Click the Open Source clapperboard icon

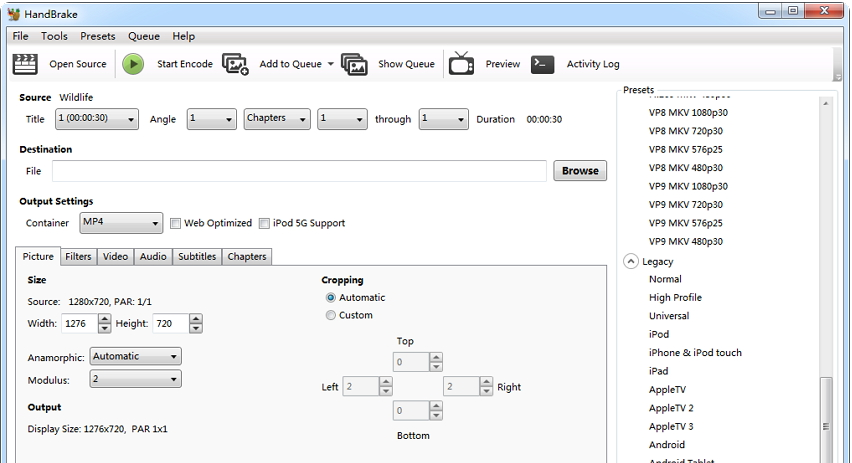click(x=25, y=64)
